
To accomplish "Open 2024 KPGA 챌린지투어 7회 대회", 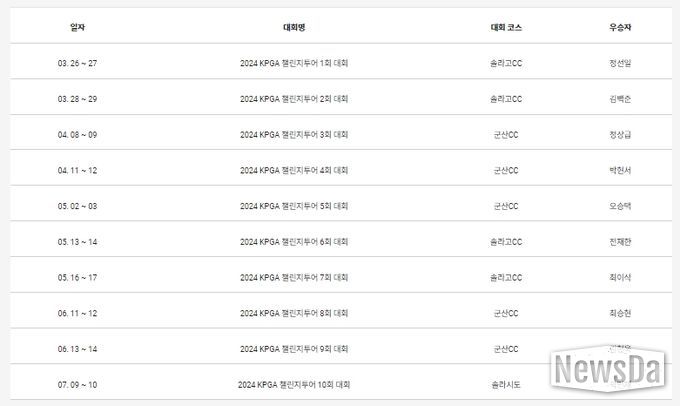I will tap(294, 278).
